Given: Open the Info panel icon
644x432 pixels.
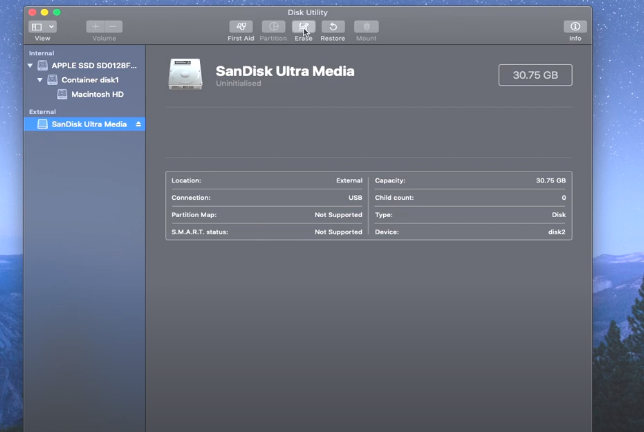Looking at the screenshot, I should (x=575, y=27).
